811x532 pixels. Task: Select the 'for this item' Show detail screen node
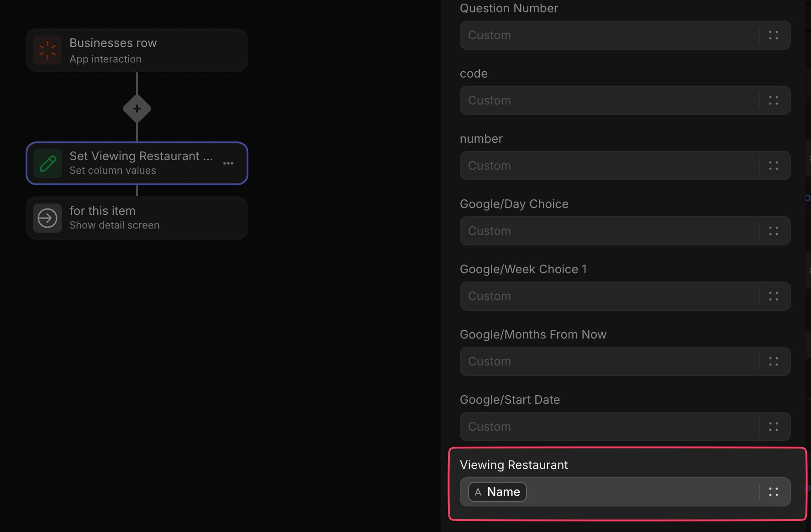click(137, 218)
